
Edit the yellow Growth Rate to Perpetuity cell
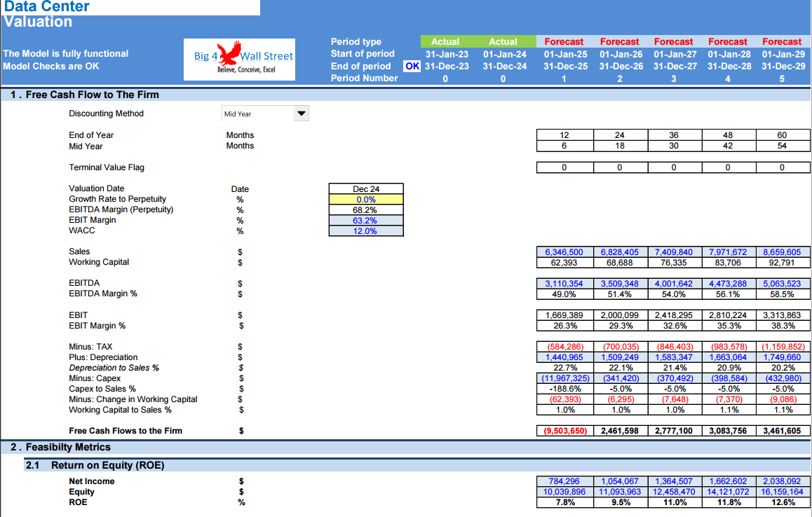(365, 199)
